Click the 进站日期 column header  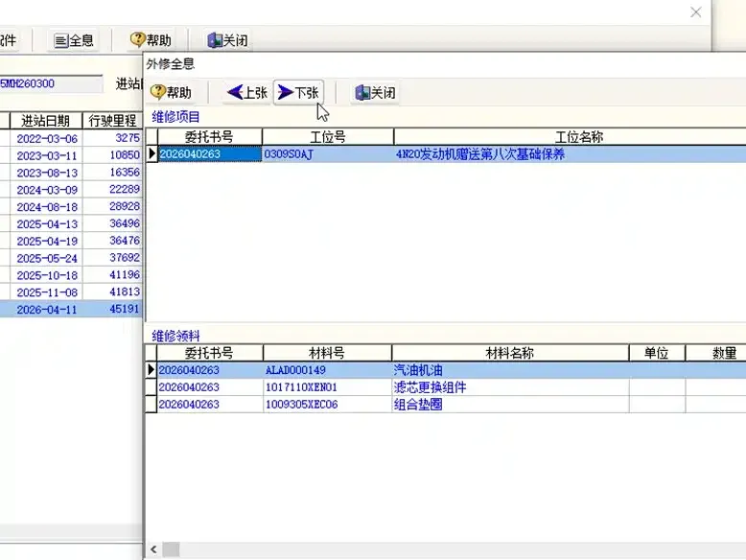pyautogui.click(x=46, y=121)
